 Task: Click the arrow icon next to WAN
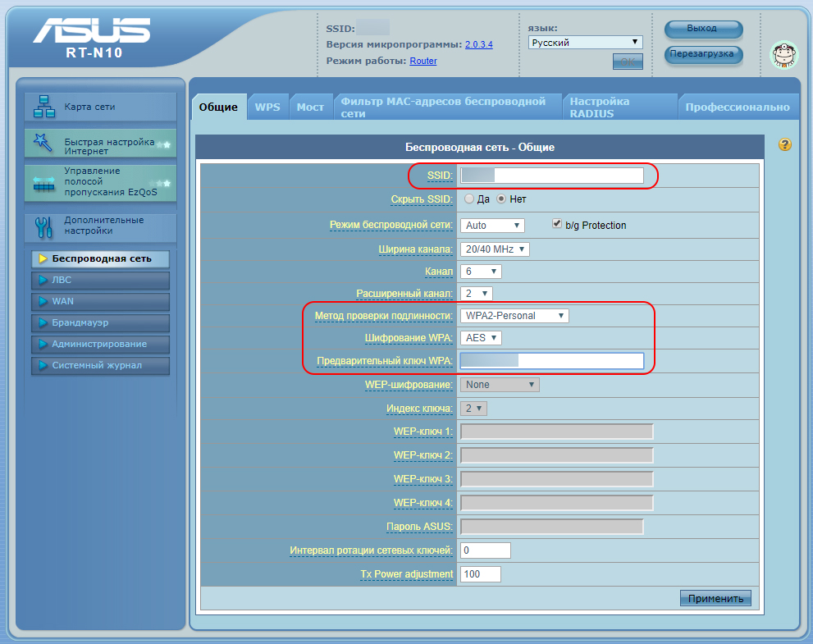pos(43,301)
